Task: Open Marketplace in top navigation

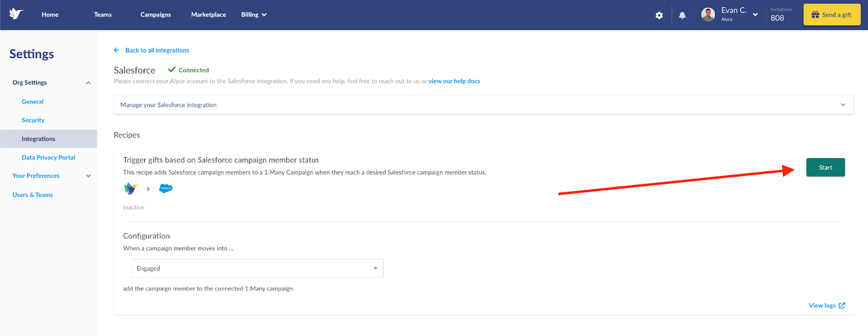Action: 208,15
